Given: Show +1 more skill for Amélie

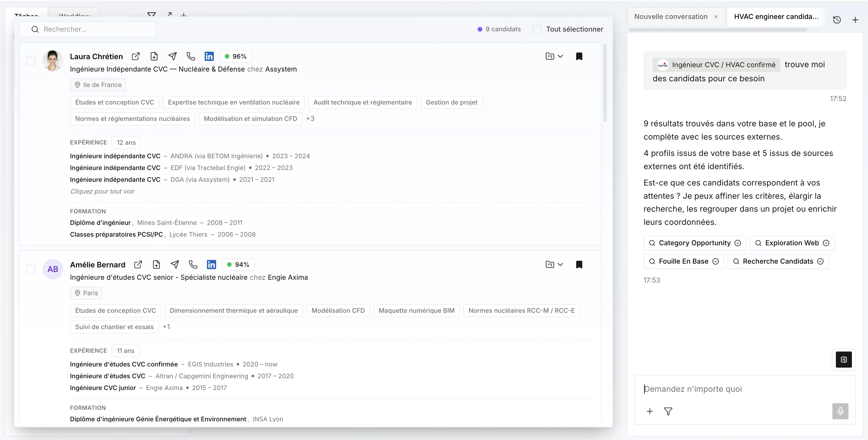Looking at the screenshot, I should pos(166,327).
